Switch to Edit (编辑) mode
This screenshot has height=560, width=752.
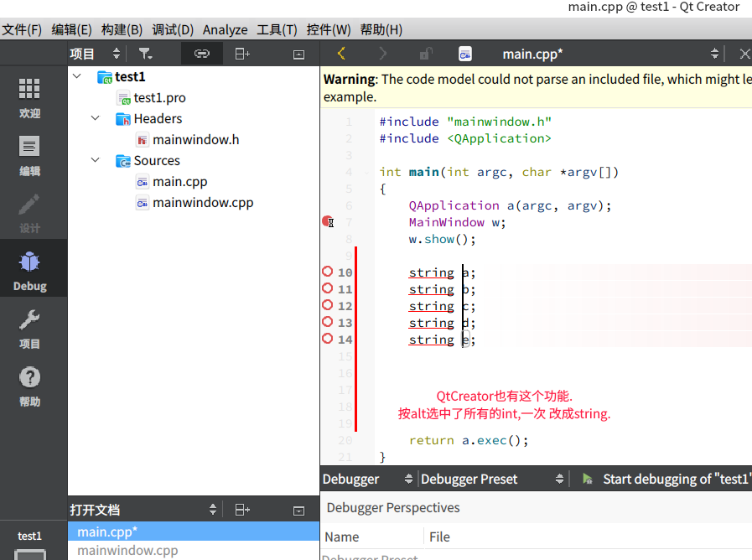tap(29, 156)
